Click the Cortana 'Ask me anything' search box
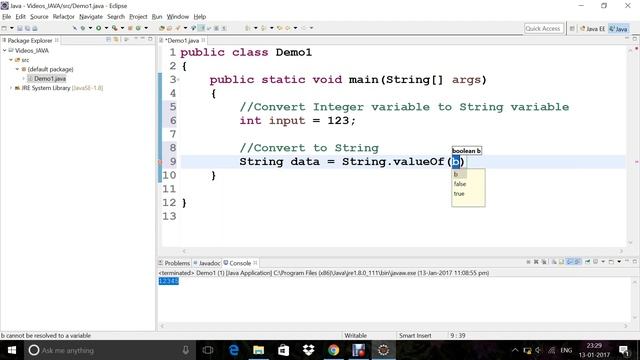Screen dimensions: 640x360 tap(108, 350)
